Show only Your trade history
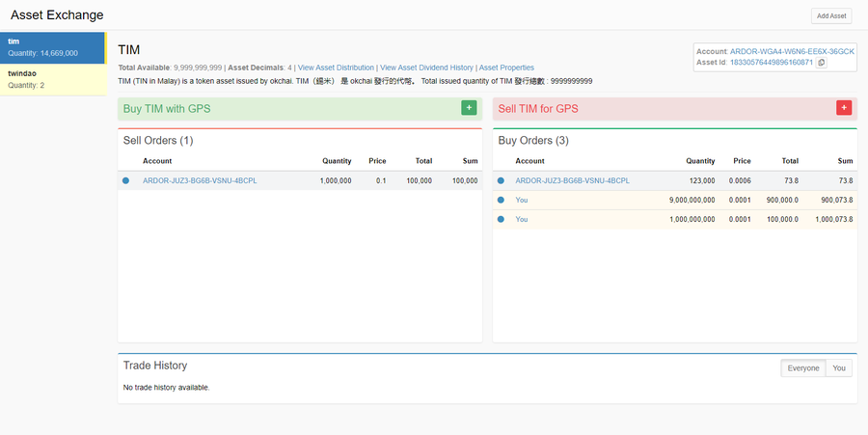This screenshot has width=868, height=435. click(x=839, y=368)
